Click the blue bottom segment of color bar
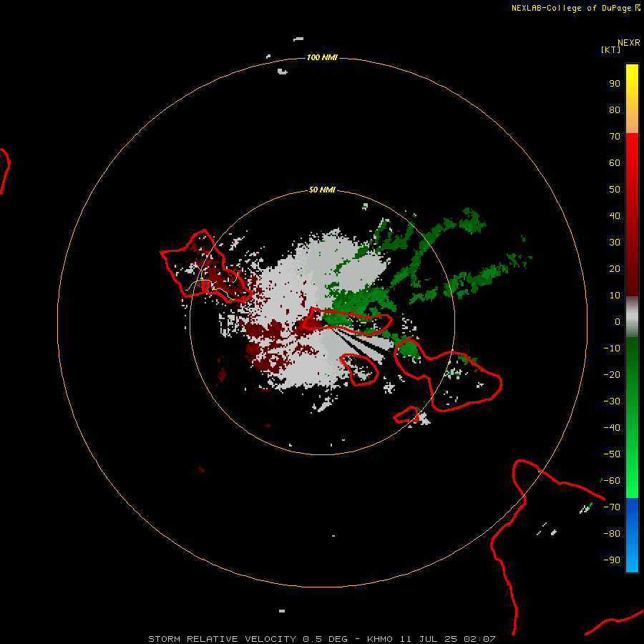Image resolution: width=644 pixels, height=644 pixels. [632, 535]
